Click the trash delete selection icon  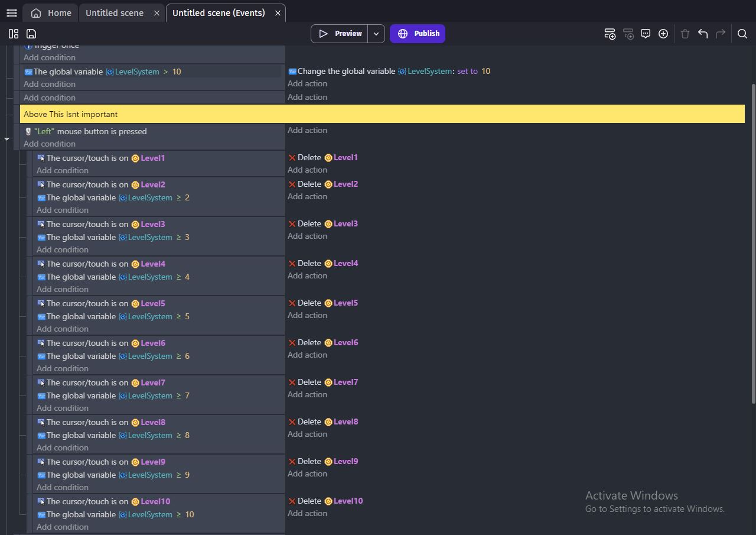(685, 34)
